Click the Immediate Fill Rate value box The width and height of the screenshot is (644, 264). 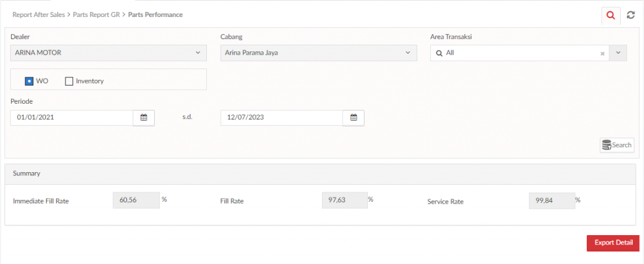pyautogui.click(x=136, y=201)
